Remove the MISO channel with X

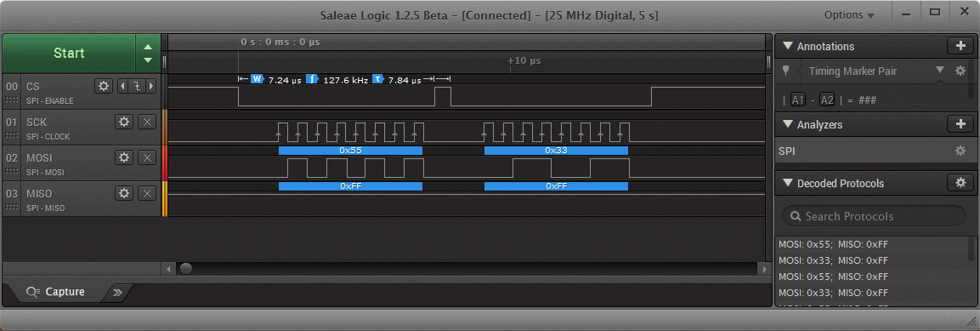(146, 193)
